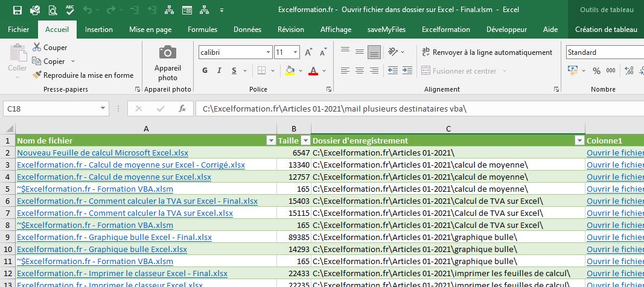The height and width of the screenshot is (287, 644).
Task: Apply the yellow fill color bucket
Action: coord(290,71)
